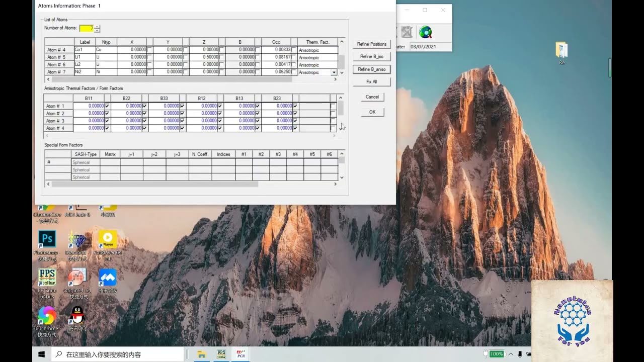644x362 pixels.
Task: Click the Atom # 6 row header
Action: click(x=59, y=64)
